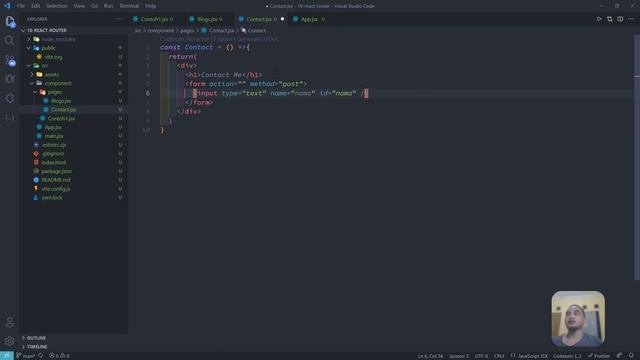Open the Extensions view in activity bar
Screen dimensions: 640x360
point(9,98)
